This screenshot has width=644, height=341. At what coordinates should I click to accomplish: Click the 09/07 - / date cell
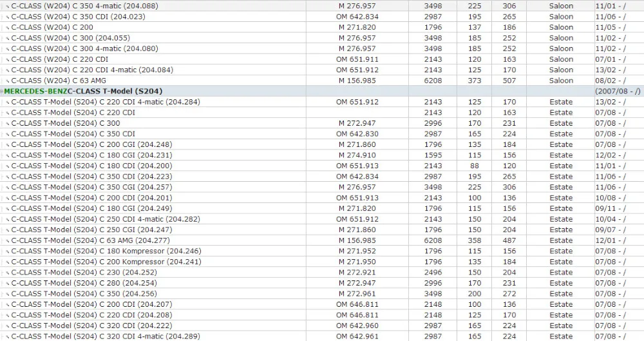[x=611, y=230]
